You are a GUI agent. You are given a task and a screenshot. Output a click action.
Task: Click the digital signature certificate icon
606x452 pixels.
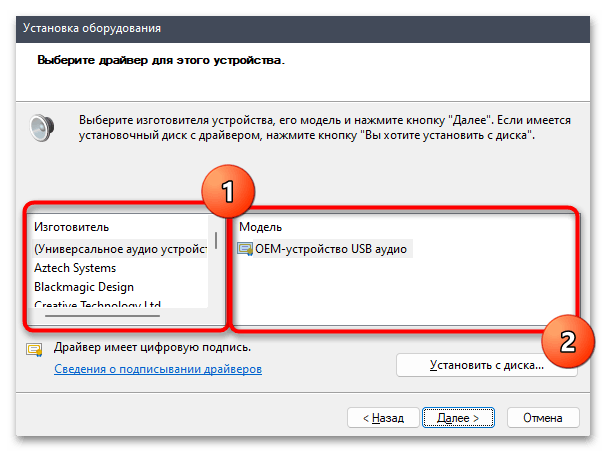click(34, 349)
